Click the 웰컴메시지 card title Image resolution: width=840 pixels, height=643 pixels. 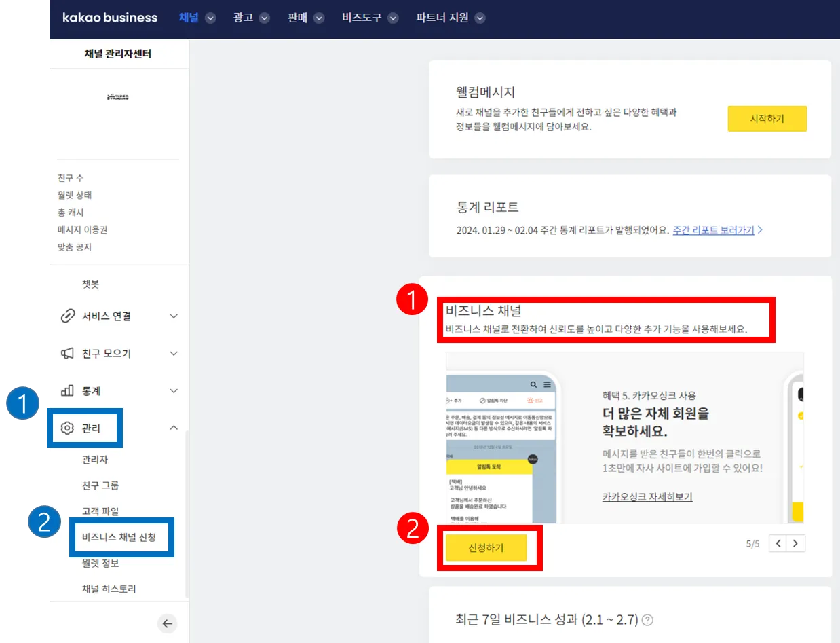click(x=486, y=92)
